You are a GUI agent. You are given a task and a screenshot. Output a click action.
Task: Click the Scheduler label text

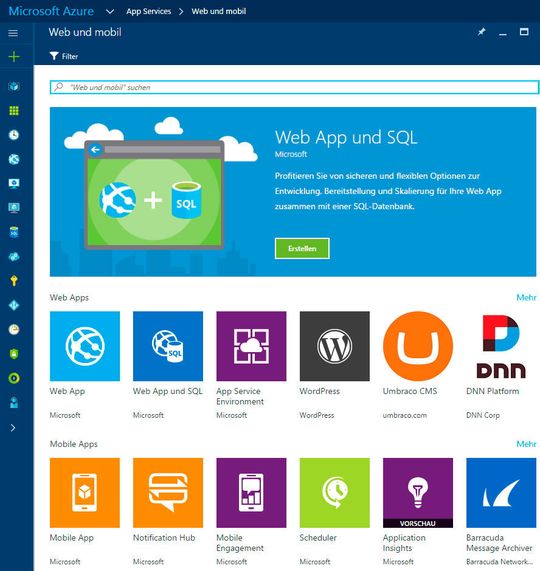click(318, 537)
